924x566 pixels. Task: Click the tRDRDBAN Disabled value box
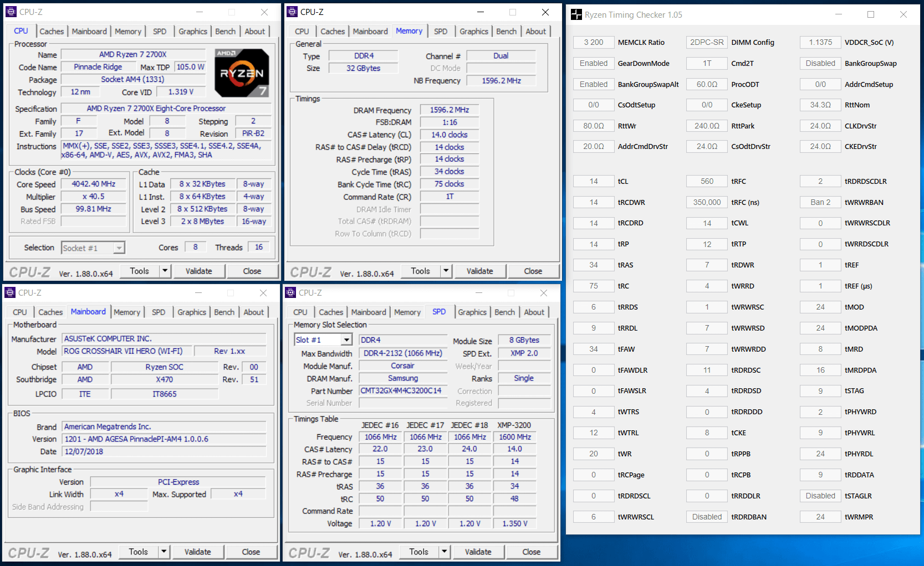(707, 517)
